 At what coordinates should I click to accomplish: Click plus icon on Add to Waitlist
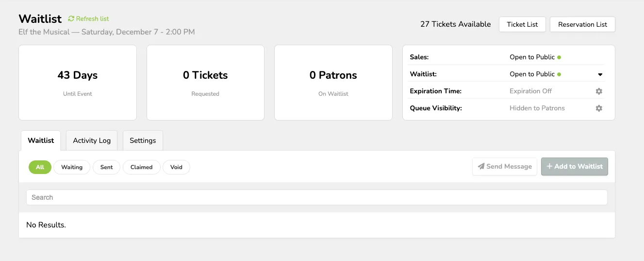(x=549, y=166)
